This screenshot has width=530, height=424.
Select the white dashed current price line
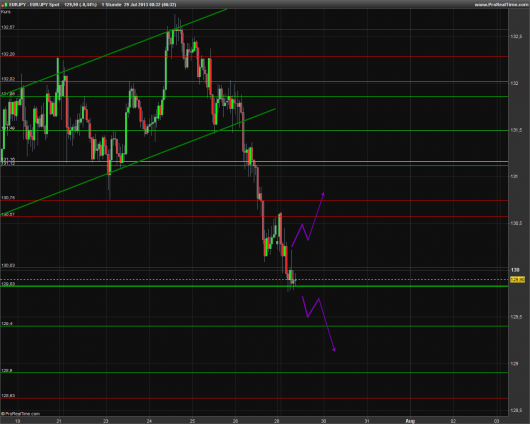(254, 280)
